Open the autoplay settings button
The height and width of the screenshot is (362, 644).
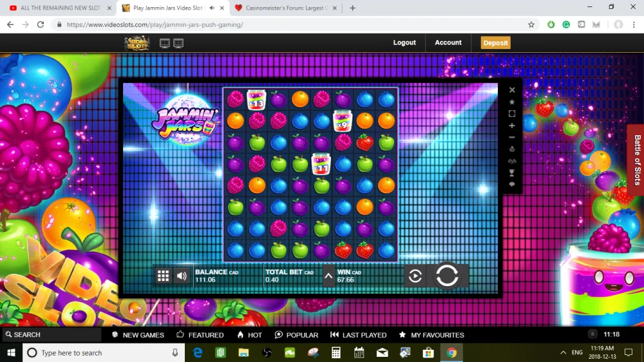415,276
